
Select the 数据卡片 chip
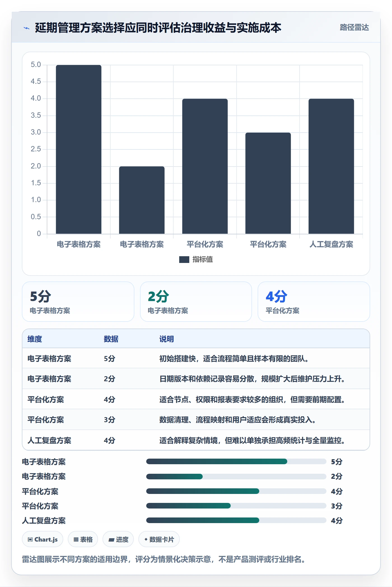click(159, 539)
